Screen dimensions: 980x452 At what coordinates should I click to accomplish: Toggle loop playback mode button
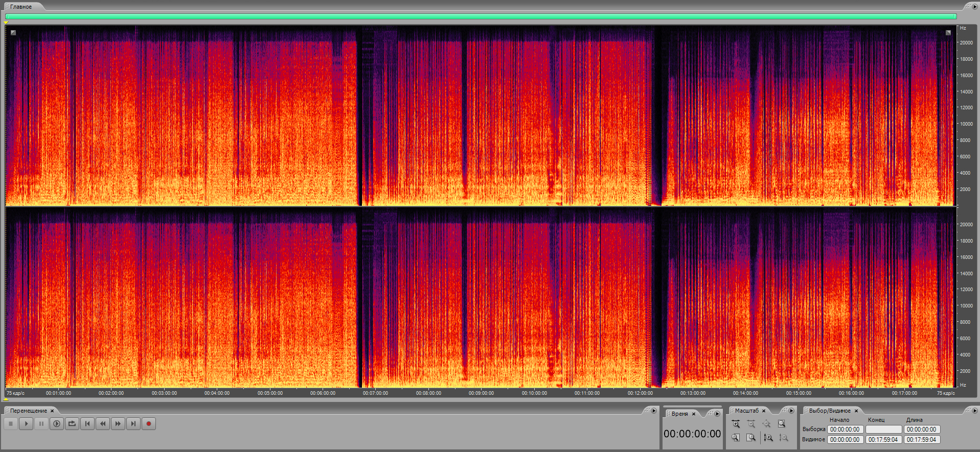point(72,423)
